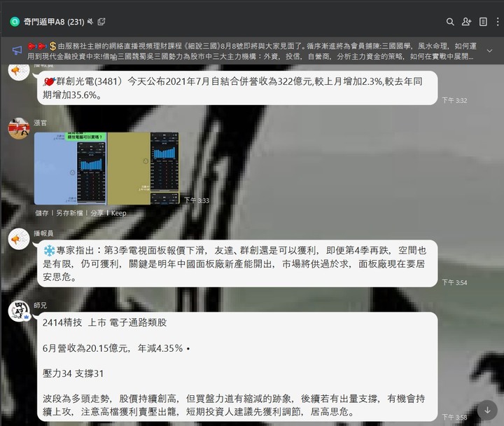Click the muted bell icon beside chat title
The width and height of the screenshot is (504, 426).
coord(90,22)
